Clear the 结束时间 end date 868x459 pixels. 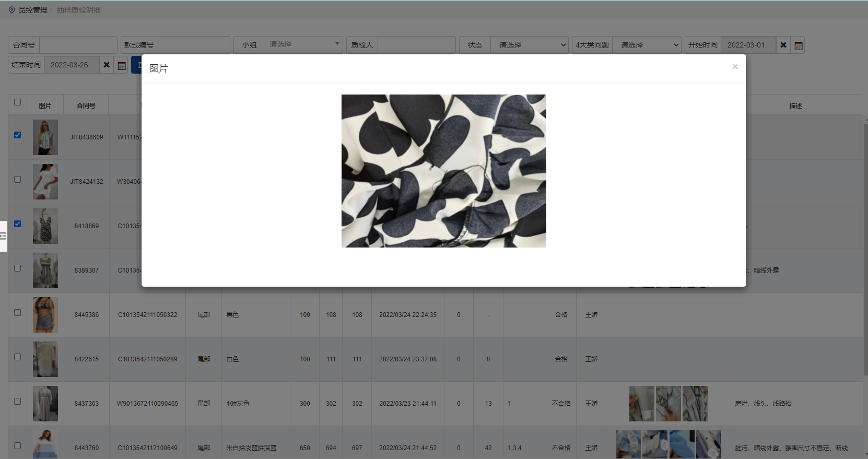coord(107,65)
